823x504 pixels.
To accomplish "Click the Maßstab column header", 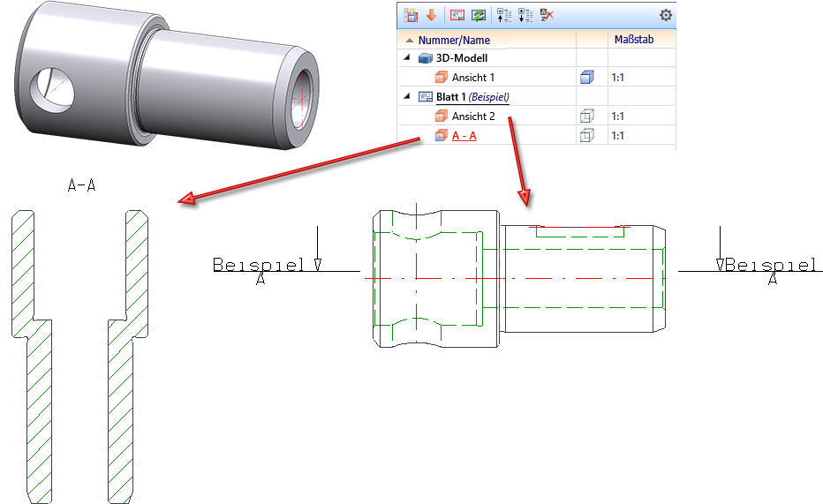I will pyautogui.click(x=633, y=40).
